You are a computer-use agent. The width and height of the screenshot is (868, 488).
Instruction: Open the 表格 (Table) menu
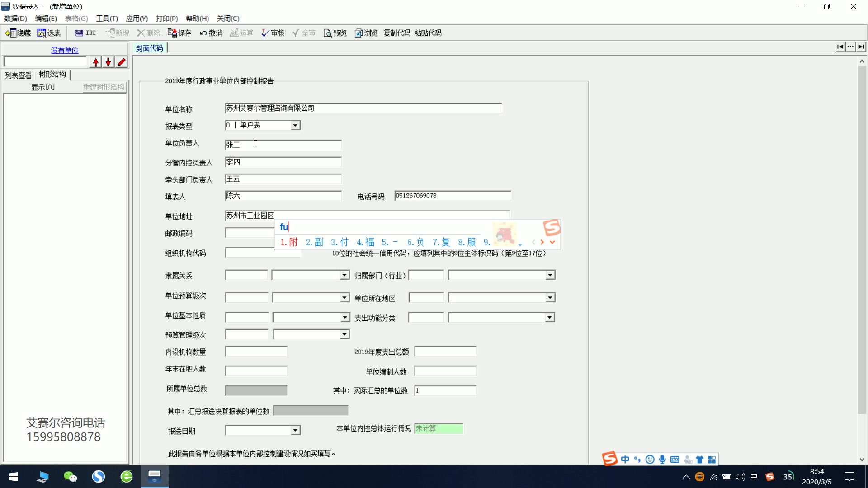click(x=74, y=19)
